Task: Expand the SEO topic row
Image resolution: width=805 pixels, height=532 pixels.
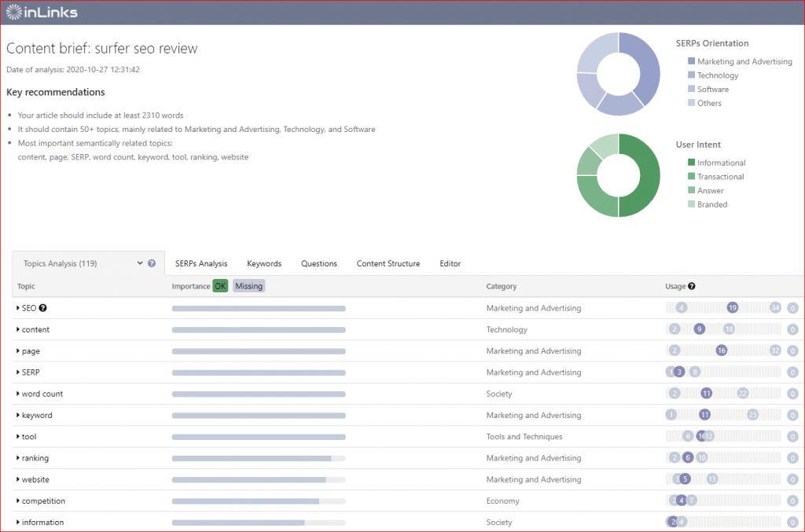Action: [x=18, y=308]
